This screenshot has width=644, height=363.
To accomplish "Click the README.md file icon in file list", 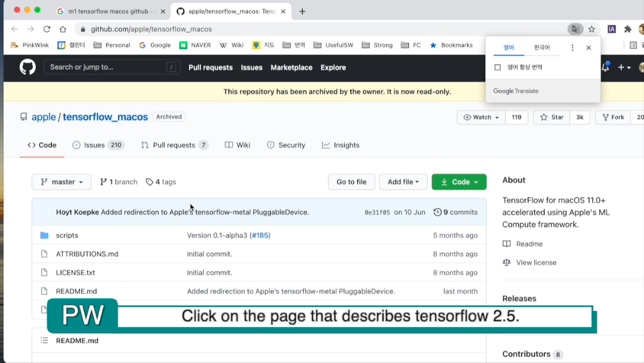I will pyautogui.click(x=44, y=291).
